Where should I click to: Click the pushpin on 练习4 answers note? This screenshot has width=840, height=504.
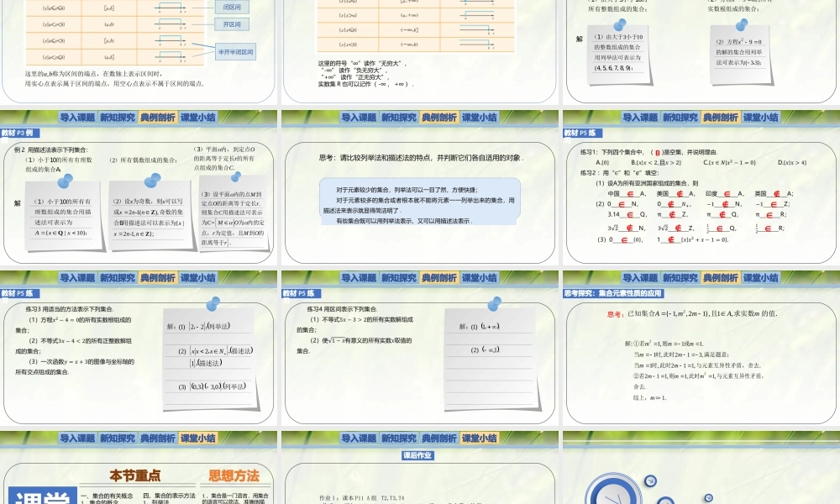point(496,302)
